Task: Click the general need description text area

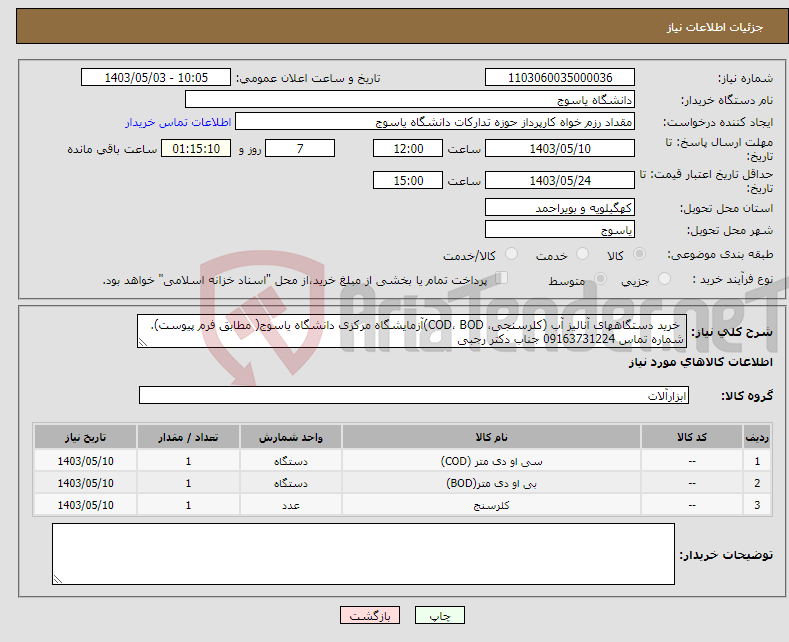Action: [412, 332]
